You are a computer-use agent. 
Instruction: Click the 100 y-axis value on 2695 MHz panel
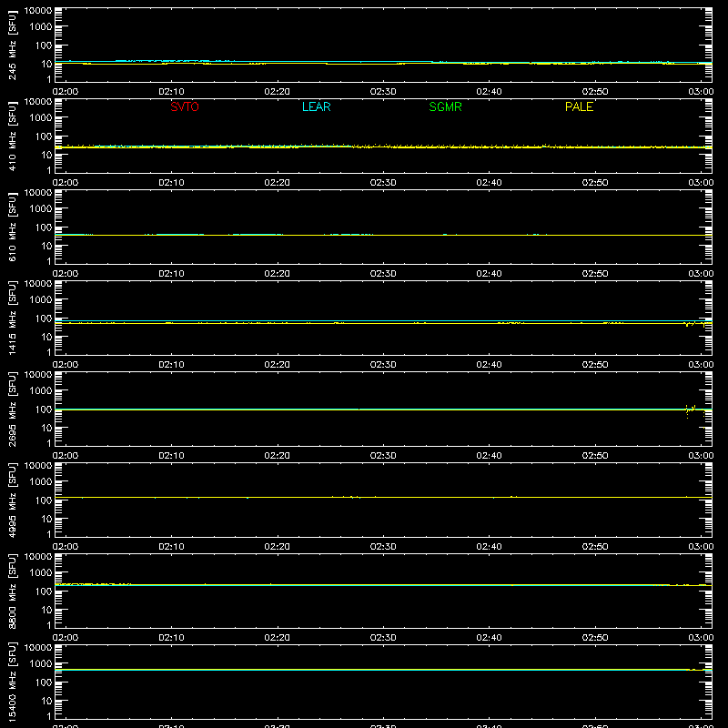[44, 409]
